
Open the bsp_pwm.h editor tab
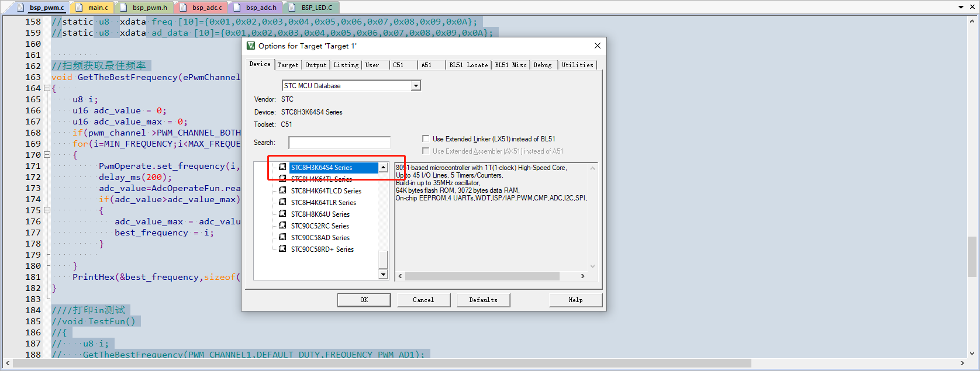pos(144,8)
